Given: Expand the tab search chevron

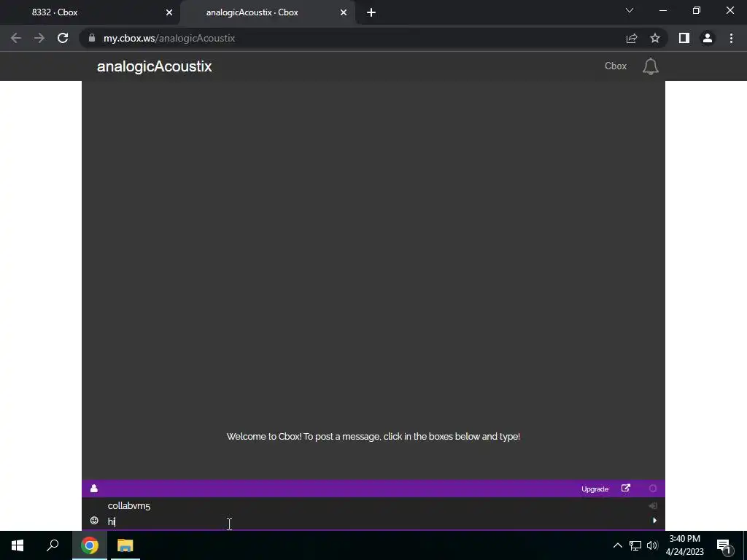Looking at the screenshot, I should [630, 10].
